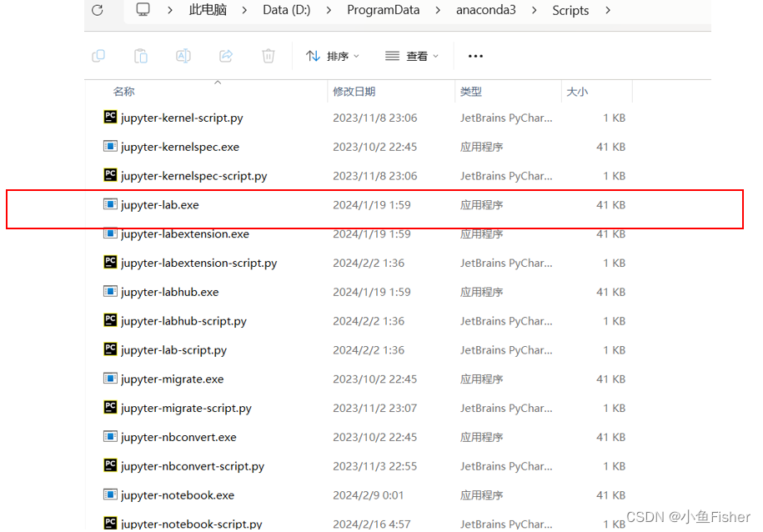Screen dimensions: 763x532
Task: Open the 排序 (Sort) dropdown
Action: tap(333, 56)
